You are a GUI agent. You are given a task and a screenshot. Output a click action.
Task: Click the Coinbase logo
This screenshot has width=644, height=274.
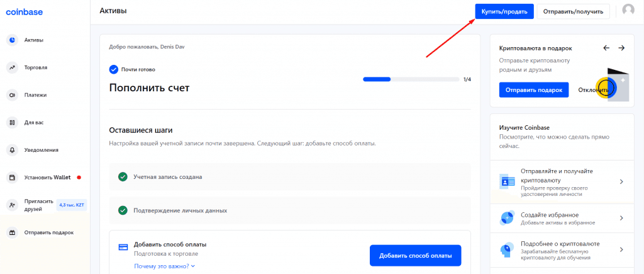25,12
